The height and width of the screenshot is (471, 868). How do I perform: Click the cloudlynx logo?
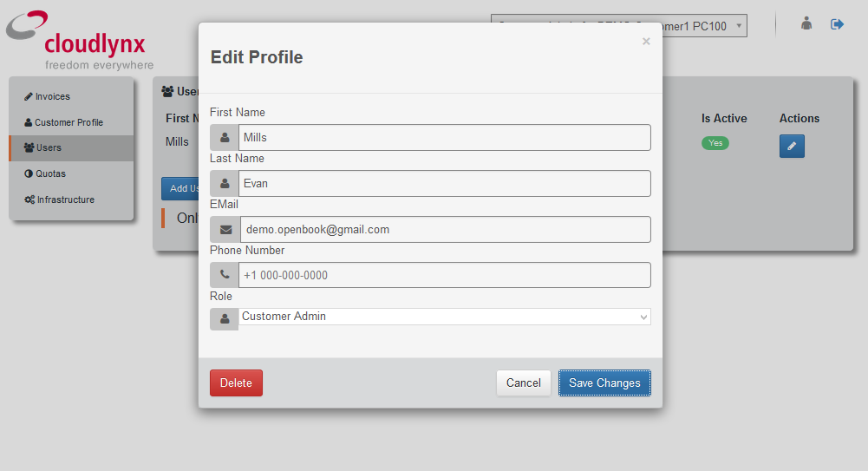81,41
